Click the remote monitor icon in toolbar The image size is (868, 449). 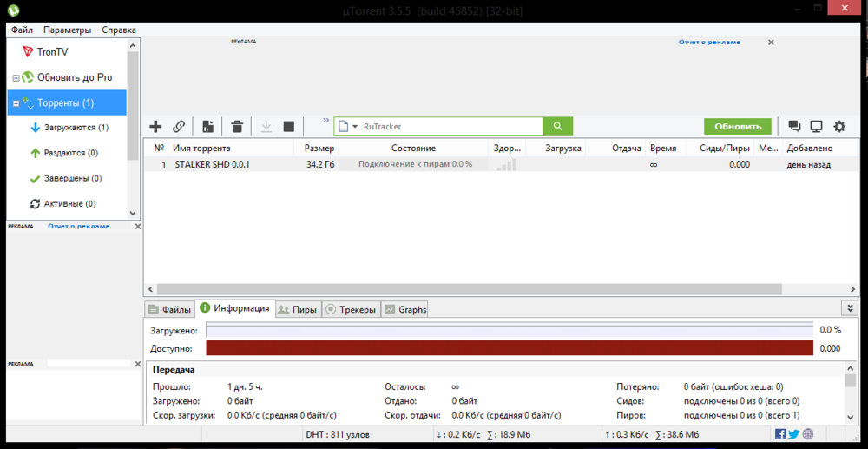click(x=816, y=127)
